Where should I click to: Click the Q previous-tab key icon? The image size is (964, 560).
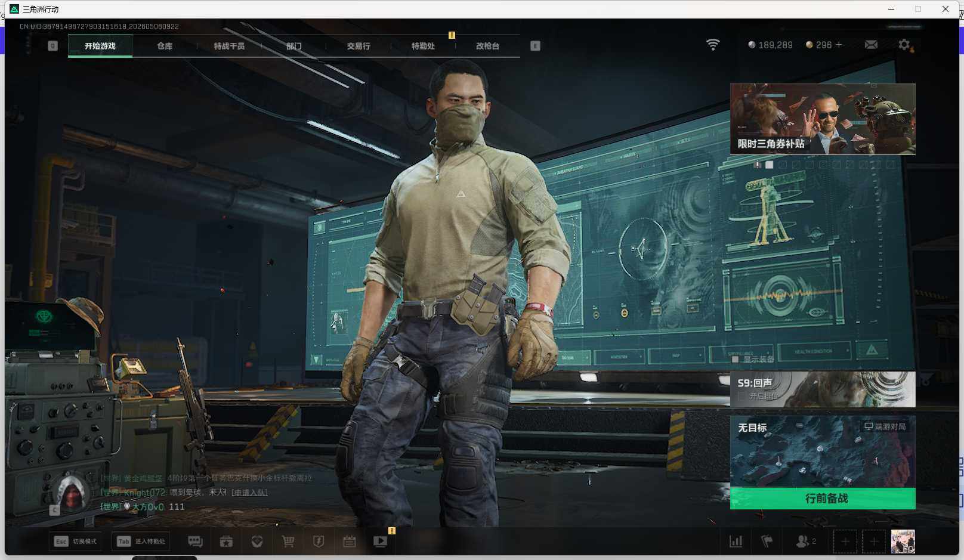53,46
